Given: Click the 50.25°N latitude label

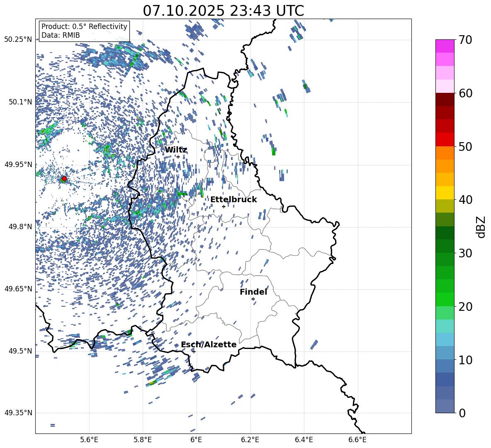Looking at the screenshot, I should pyautogui.click(x=18, y=40).
